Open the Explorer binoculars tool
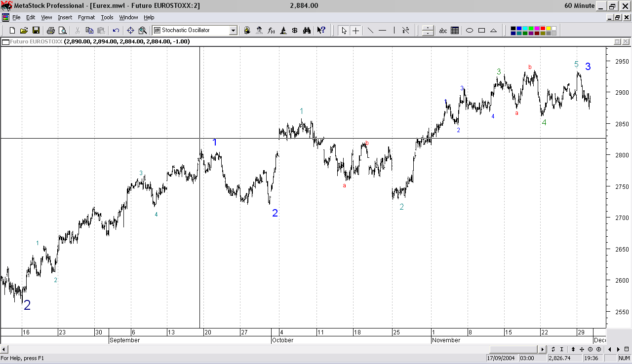 tap(307, 31)
